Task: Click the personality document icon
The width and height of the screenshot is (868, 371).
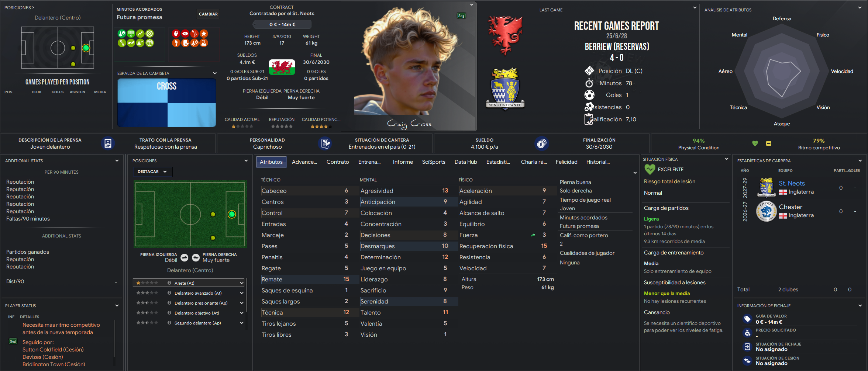Action: (325, 143)
